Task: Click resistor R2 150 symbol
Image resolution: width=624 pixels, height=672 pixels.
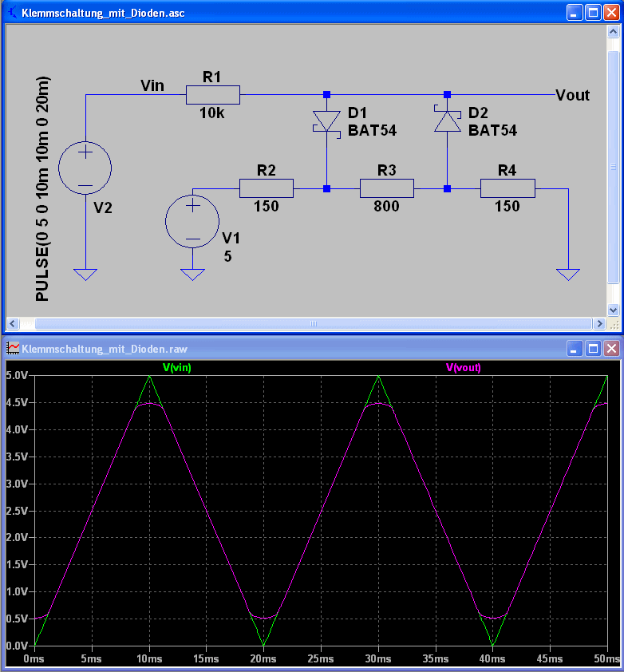Action: (267, 188)
